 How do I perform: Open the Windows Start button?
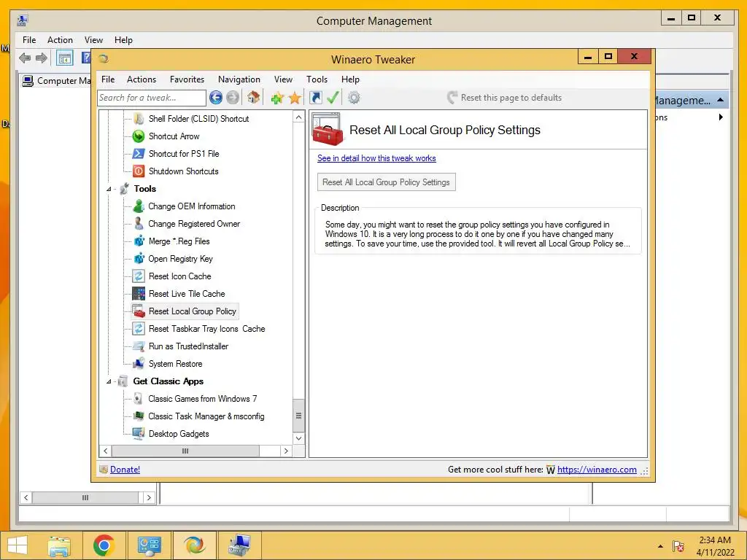(x=18, y=545)
